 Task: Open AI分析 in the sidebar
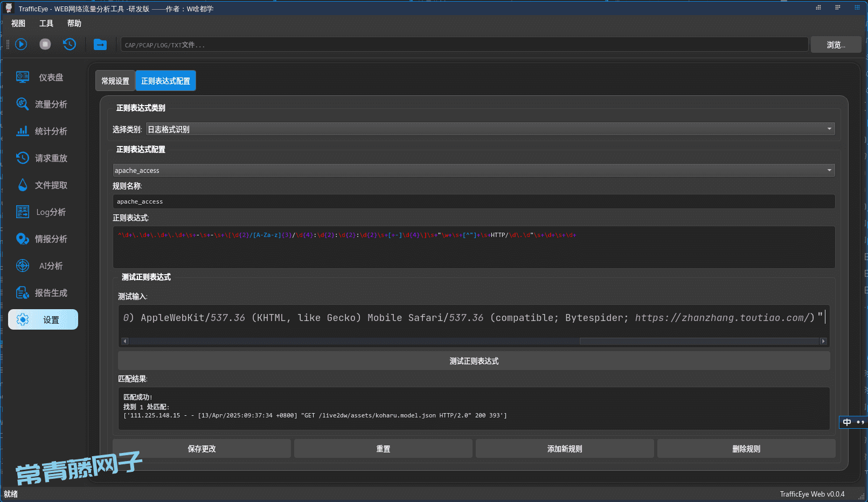pyautogui.click(x=43, y=266)
